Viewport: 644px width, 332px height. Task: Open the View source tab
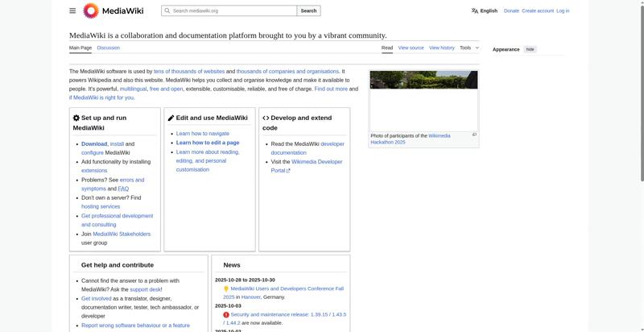point(411,48)
